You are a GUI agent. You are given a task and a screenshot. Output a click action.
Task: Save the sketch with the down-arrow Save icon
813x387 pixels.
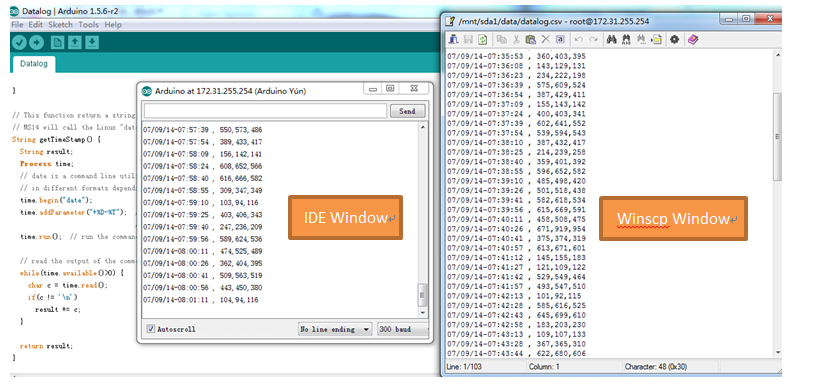(92, 43)
